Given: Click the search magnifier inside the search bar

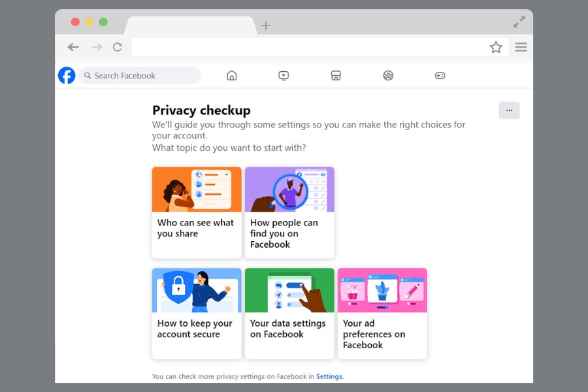Looking at the screenshot, I should [88, 76].
